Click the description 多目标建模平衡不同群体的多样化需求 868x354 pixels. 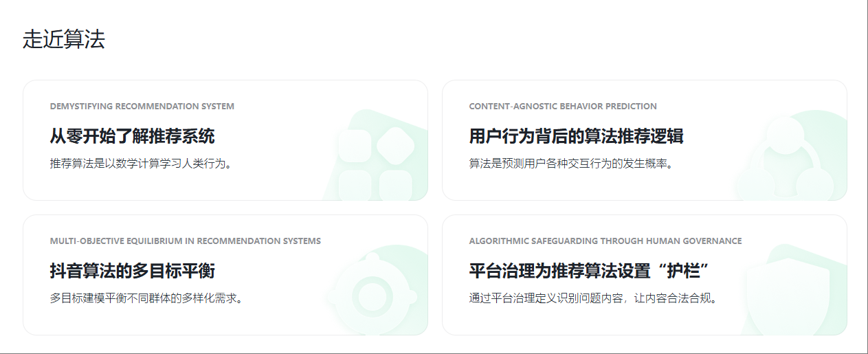click(146, 298)
